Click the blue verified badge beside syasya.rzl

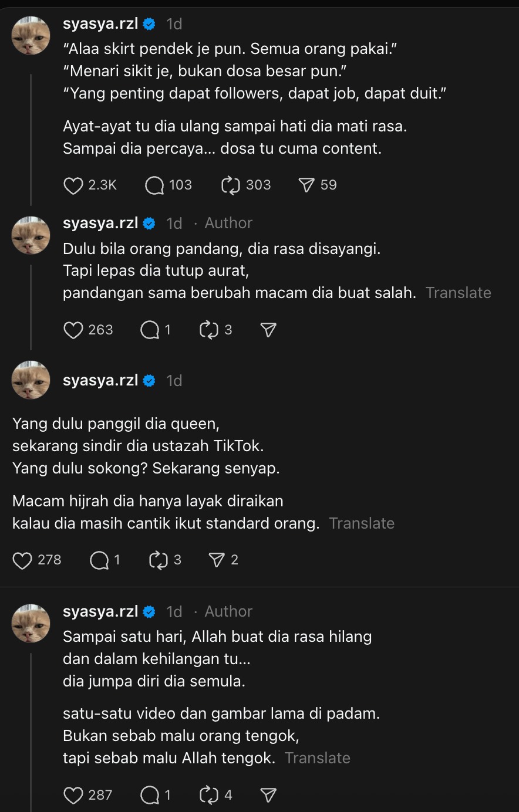(150, 24)
